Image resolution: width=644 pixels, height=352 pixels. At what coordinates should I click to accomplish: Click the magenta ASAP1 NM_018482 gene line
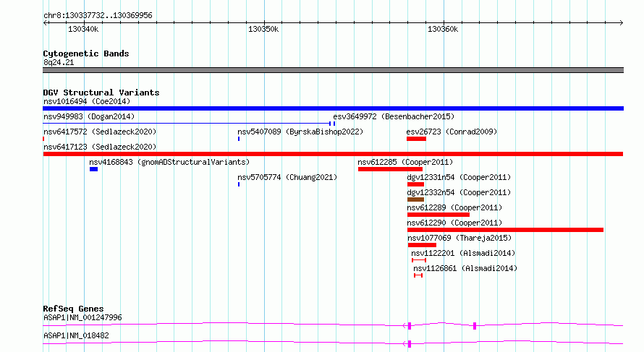[333, 343]
